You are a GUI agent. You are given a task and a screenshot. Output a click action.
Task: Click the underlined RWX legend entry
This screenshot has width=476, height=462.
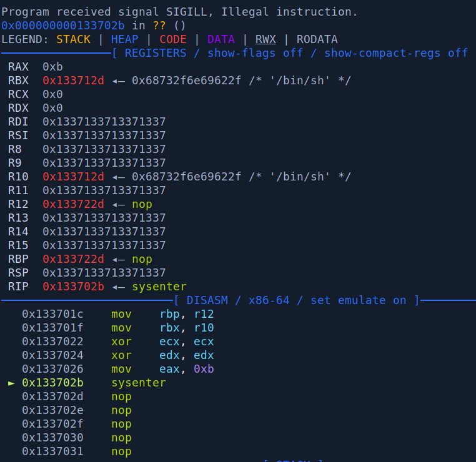point(265,39)
